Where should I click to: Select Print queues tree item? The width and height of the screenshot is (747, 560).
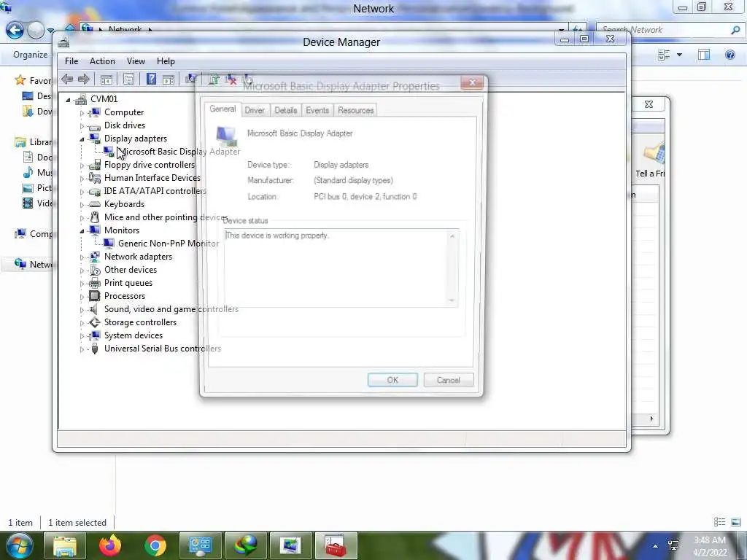pyautogui.click(x=128, y=283)
